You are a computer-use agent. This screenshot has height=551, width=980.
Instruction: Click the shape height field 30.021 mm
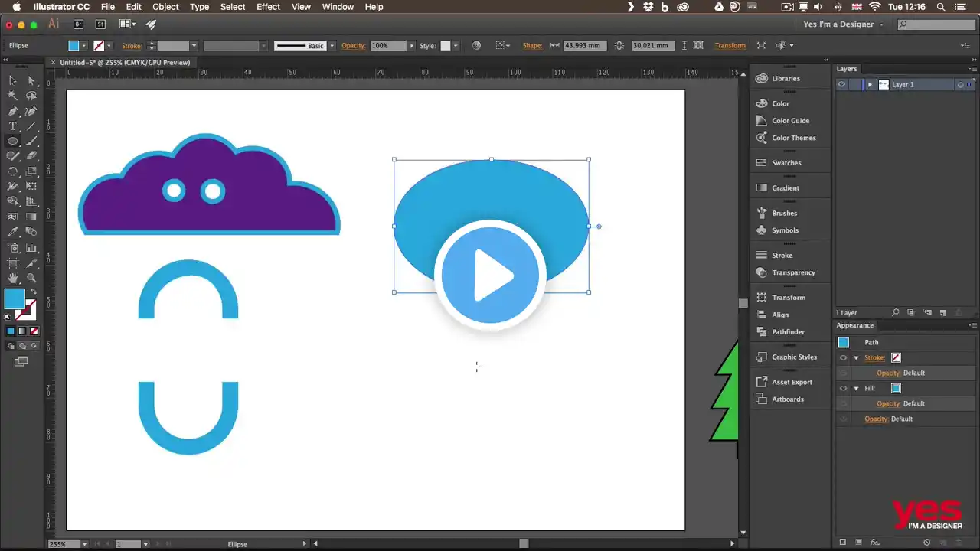point(654,46)
